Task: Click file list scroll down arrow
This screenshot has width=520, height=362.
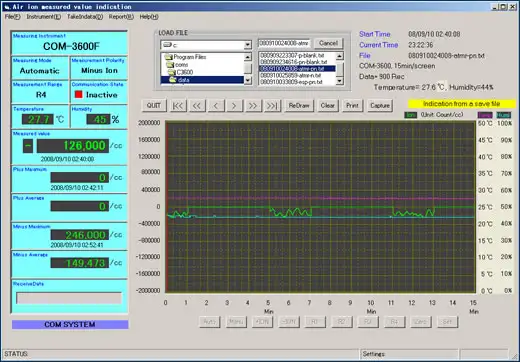Action: pos(339,81)
